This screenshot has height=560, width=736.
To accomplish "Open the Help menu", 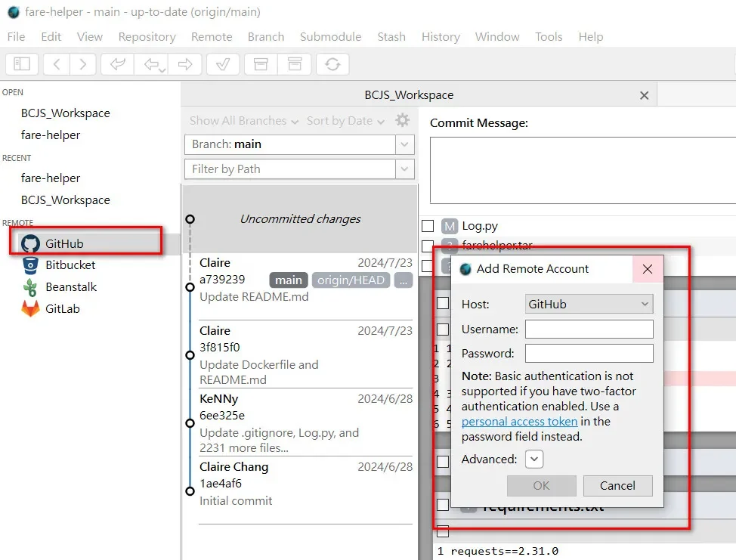I will (590, 36).
